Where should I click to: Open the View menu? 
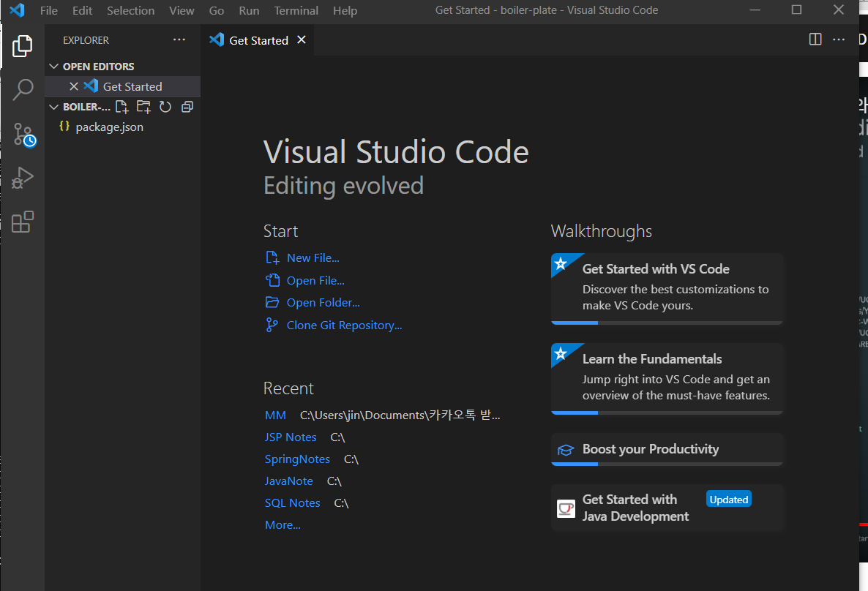click(x=182, y=10)
